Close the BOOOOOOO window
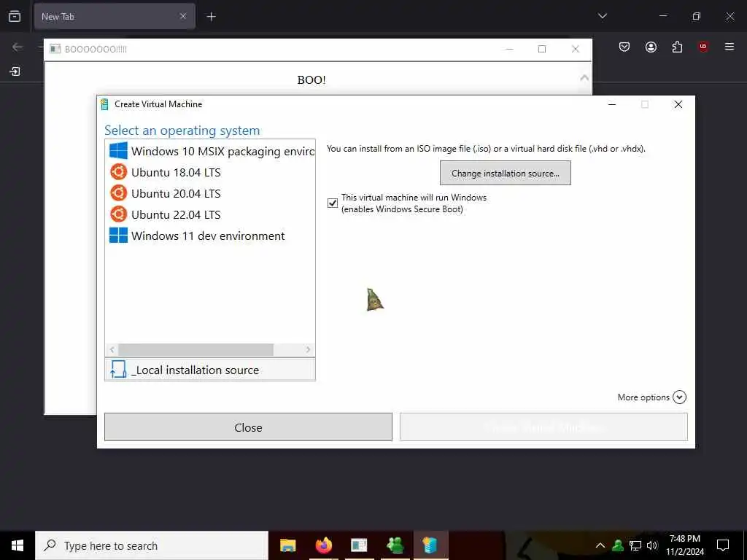This screenshot has width=747, height=560. click(x=575, y=49)
